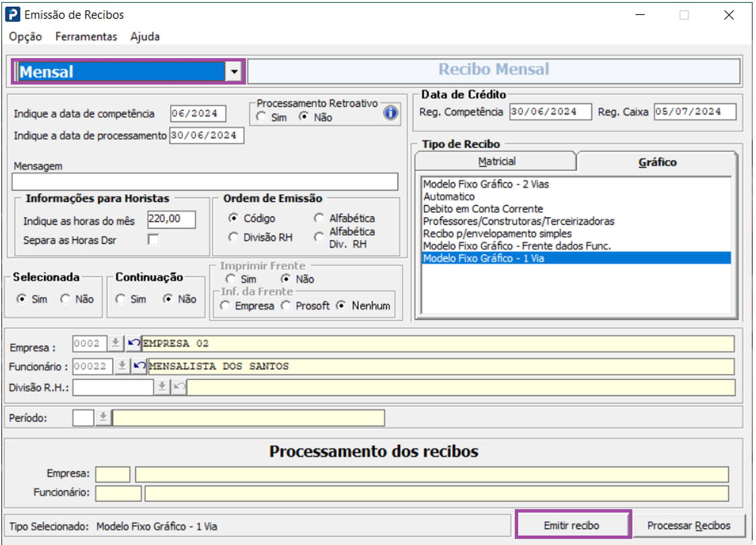Click the Divisão R.H. undo arrow icon
Viewport: 756px width, 545px height.
[179, 387]
